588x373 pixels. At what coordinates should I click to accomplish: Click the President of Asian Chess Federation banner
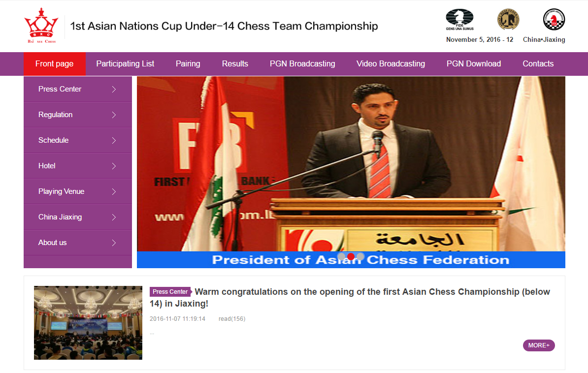point(351,172)
